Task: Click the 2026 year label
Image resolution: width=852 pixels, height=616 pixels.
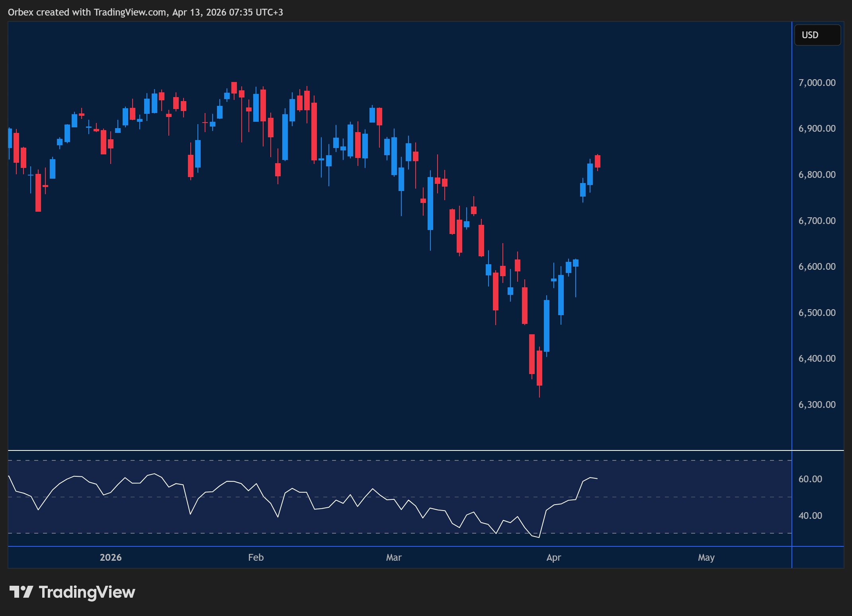Action: [x=110, y=558]
